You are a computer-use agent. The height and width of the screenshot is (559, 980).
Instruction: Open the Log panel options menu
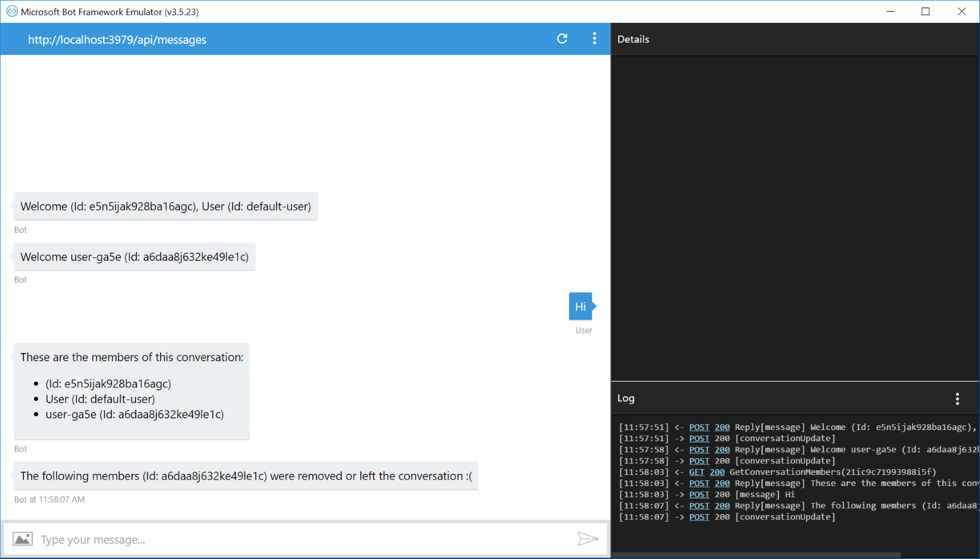(x=957, y=399)
